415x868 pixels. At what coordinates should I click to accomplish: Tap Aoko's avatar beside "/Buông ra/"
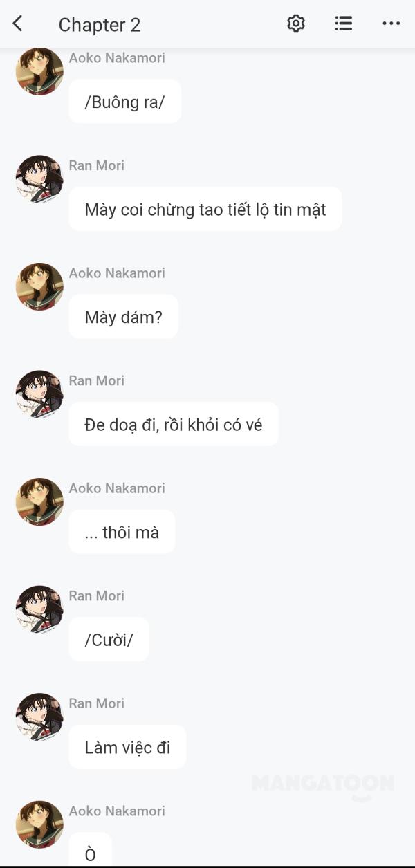point(39,71)
